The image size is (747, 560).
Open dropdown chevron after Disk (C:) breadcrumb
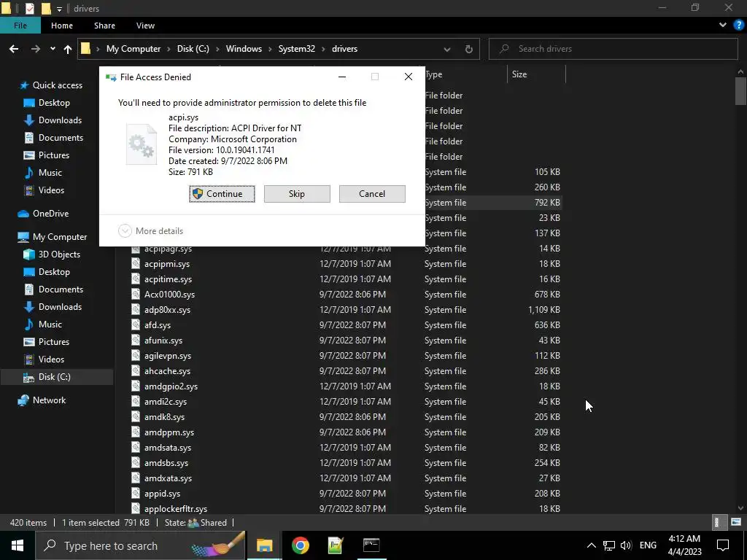pos(217,49)
